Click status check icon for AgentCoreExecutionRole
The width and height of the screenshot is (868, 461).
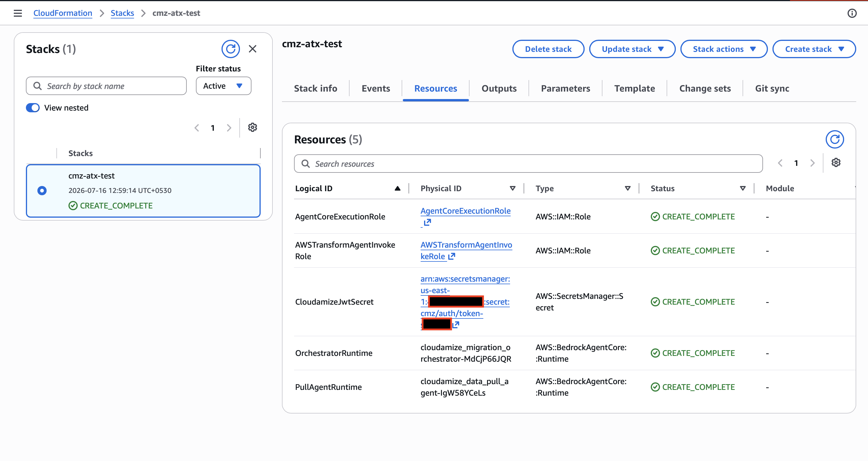pyautogui.click(x=655, y=217)
